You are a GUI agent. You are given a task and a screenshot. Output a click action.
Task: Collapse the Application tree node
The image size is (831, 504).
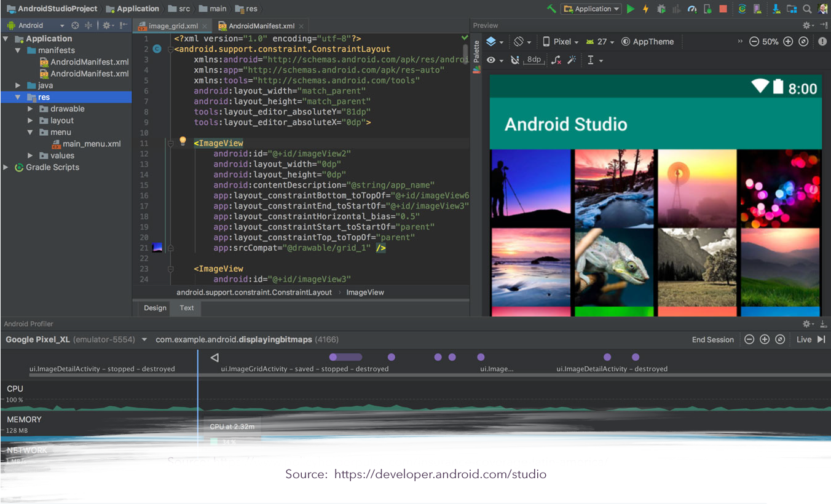point(6,39)
